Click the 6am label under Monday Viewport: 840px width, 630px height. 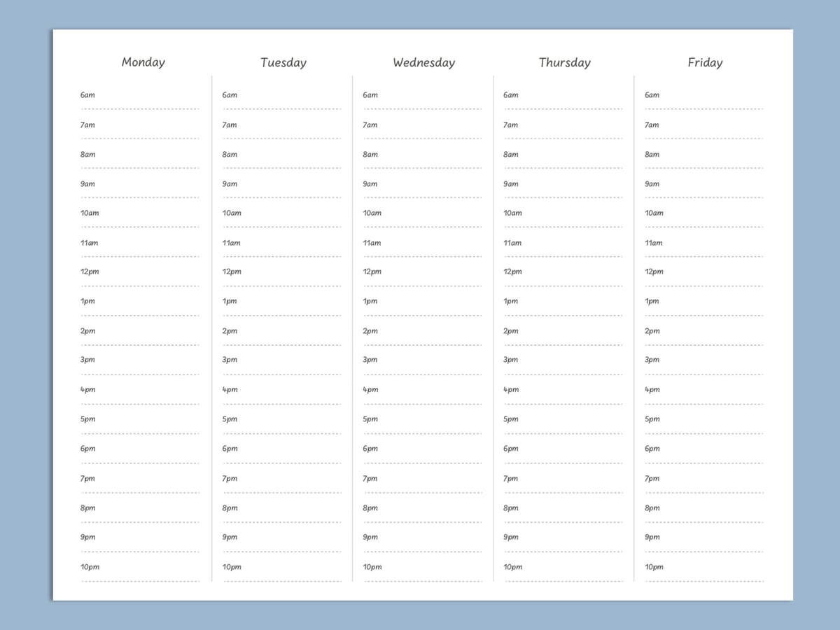coord(87,94)
